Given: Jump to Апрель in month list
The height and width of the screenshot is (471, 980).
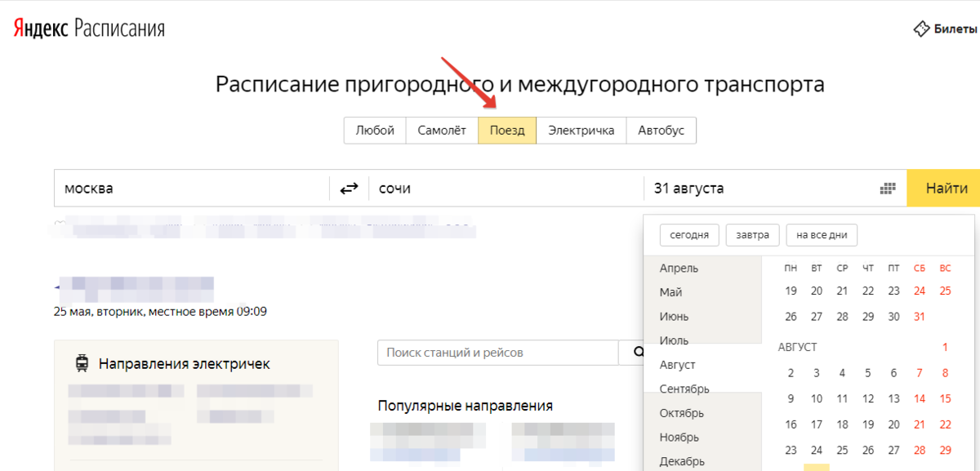Looking at the screenshot, I should click(x=679, y=269).
